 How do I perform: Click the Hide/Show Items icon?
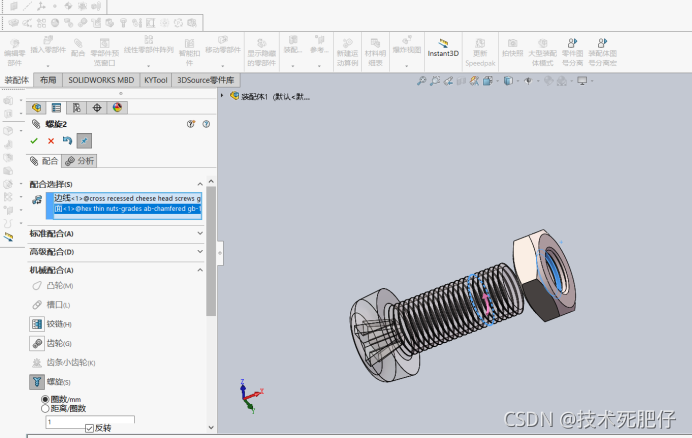pos(528,81)
